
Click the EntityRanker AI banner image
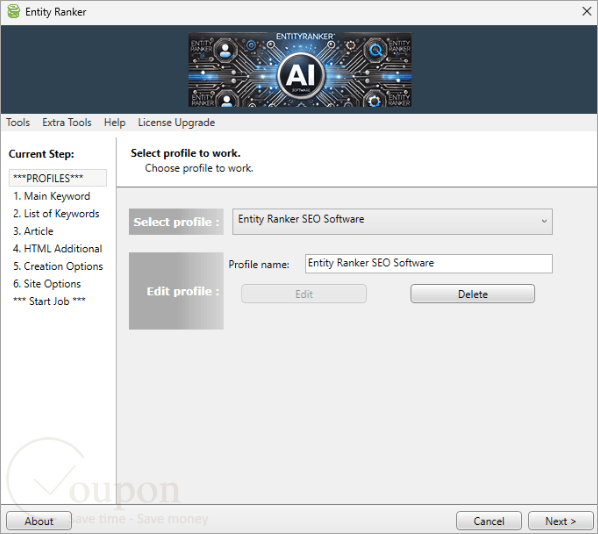(300, 69)
